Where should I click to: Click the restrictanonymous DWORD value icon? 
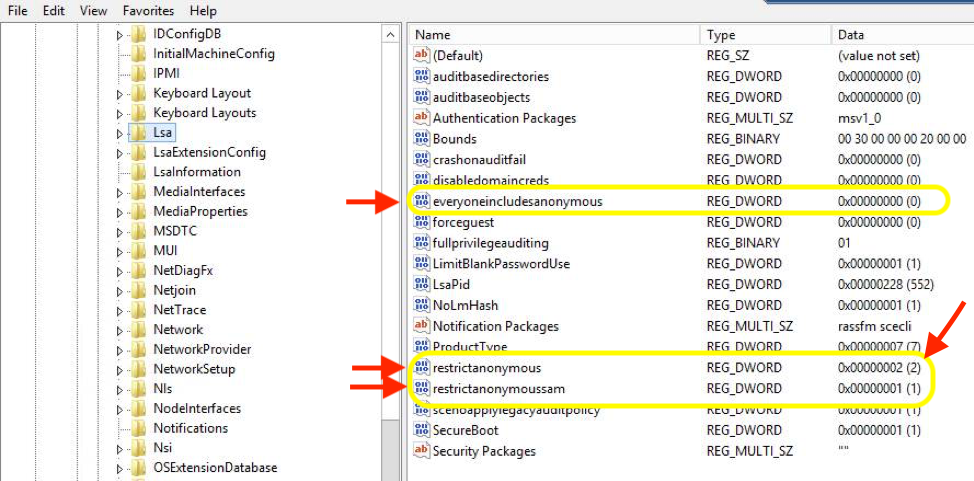[422, 368]
